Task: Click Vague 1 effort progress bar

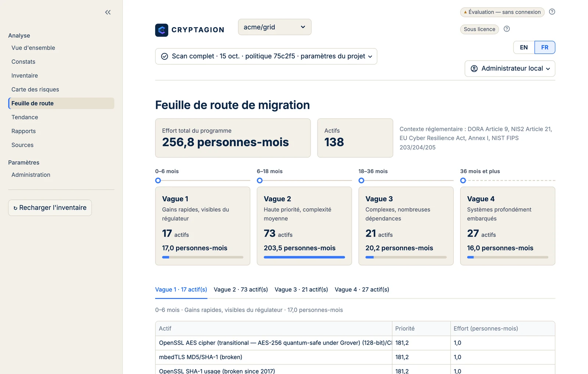Action: 202,257
